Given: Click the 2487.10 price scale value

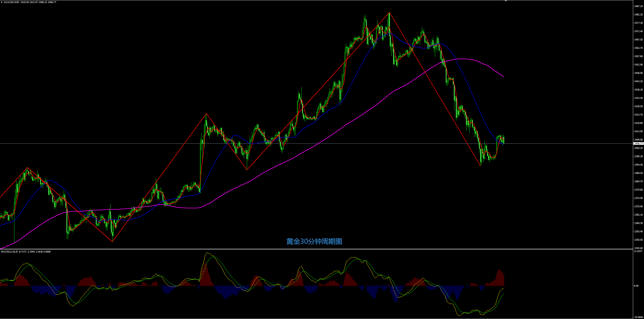Looking at the screenshot, I should [638, 6].
